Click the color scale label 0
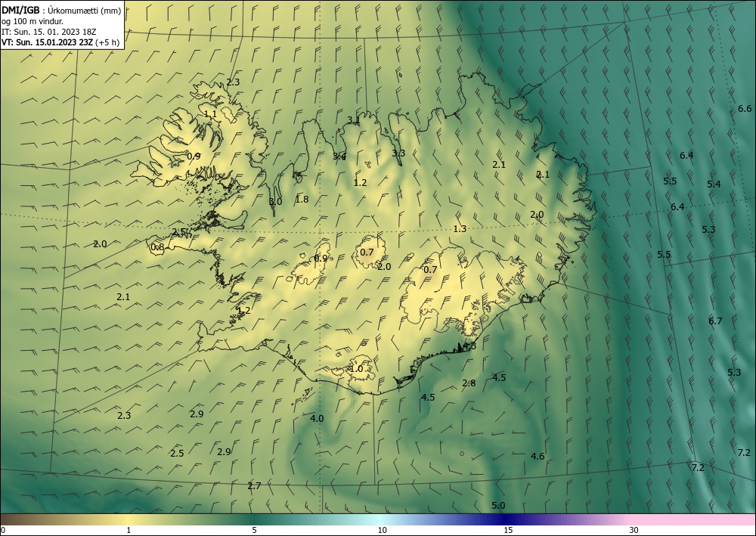The image size is (756, 536). pos(3,531)
